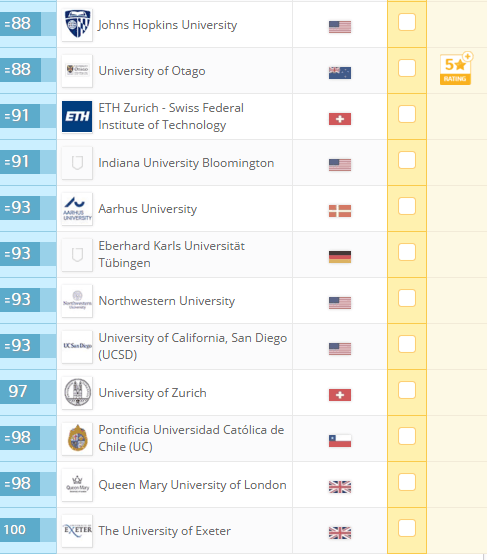Image resolution: width=489 pixels, height=560 pixels.
Task: Open Eberhard Karls Universität Tübingen link
Action: click(171, 254)
